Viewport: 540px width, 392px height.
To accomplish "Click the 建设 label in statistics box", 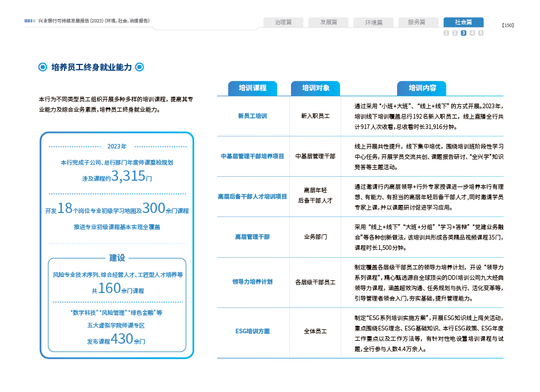I will click(x=117, y=258).
